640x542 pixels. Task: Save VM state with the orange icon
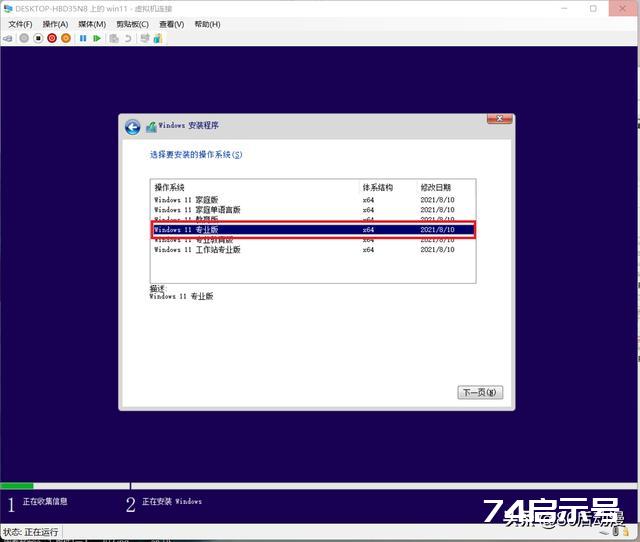click(66, 38)
